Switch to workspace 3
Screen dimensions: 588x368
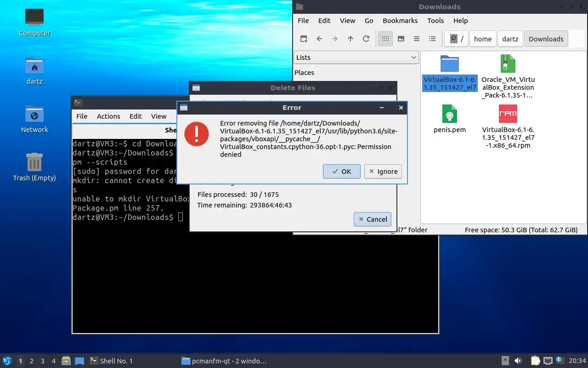[x=42, y=361]
